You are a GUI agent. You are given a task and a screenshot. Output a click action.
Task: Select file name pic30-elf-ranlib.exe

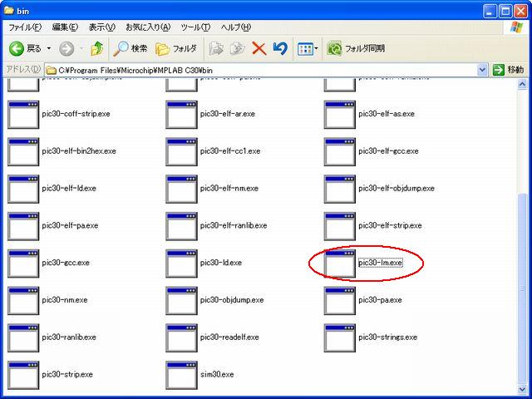[x=234, y=225]
